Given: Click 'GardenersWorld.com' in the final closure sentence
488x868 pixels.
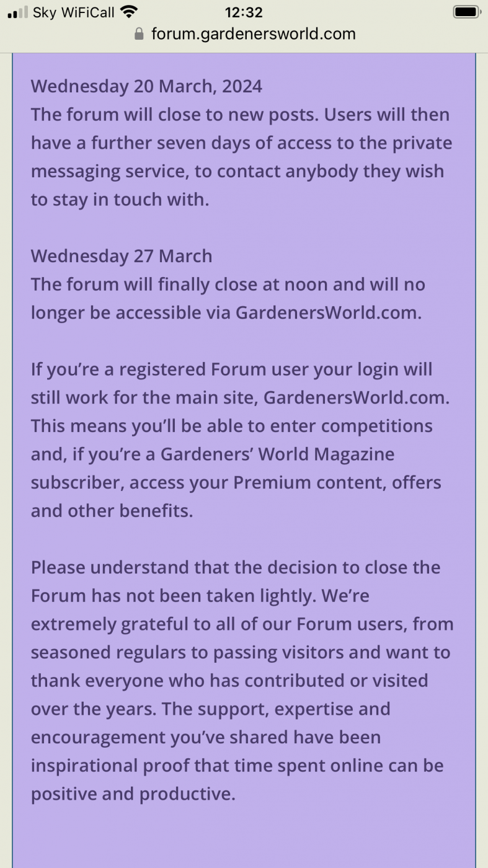Looking at the screenshot, I should click(x=328, y=312).
